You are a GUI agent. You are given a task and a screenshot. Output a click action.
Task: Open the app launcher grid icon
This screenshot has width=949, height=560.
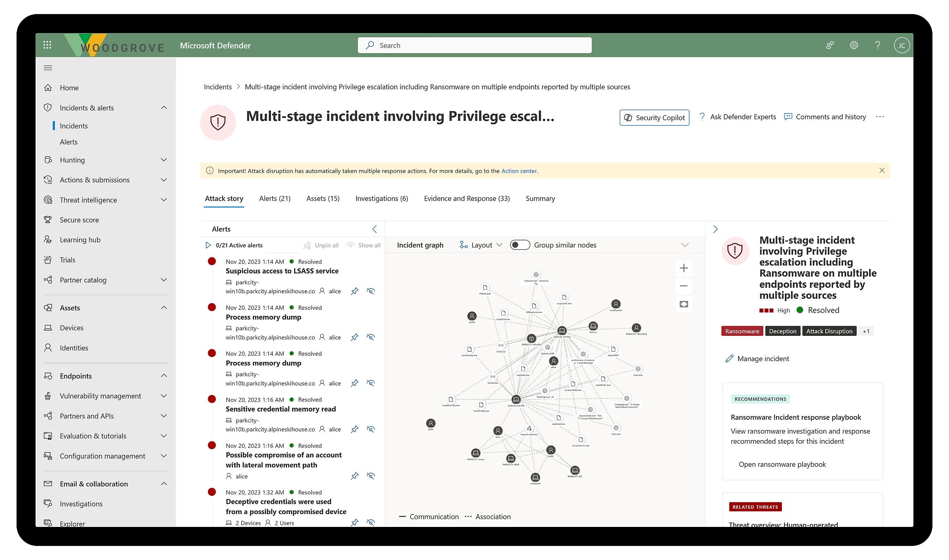(47, 45)
